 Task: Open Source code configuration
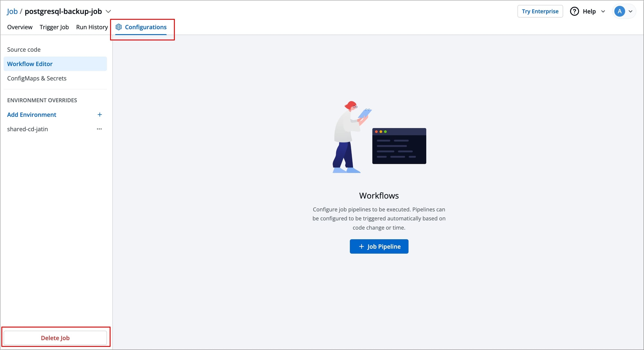(24, 49)
